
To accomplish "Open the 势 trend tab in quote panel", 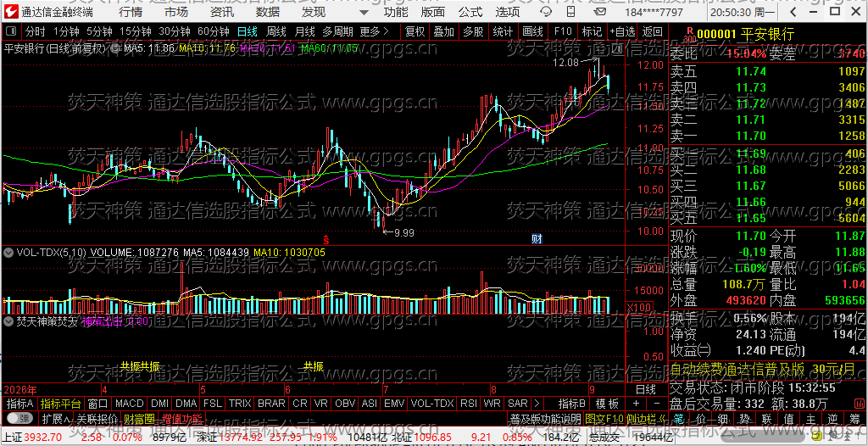I will tap(744, 418).
